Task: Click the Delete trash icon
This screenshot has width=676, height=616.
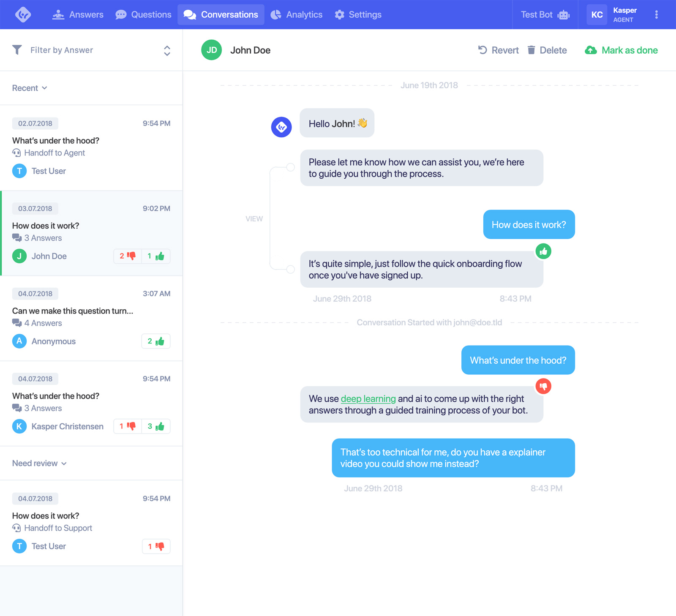Action: tap(531, 50)
